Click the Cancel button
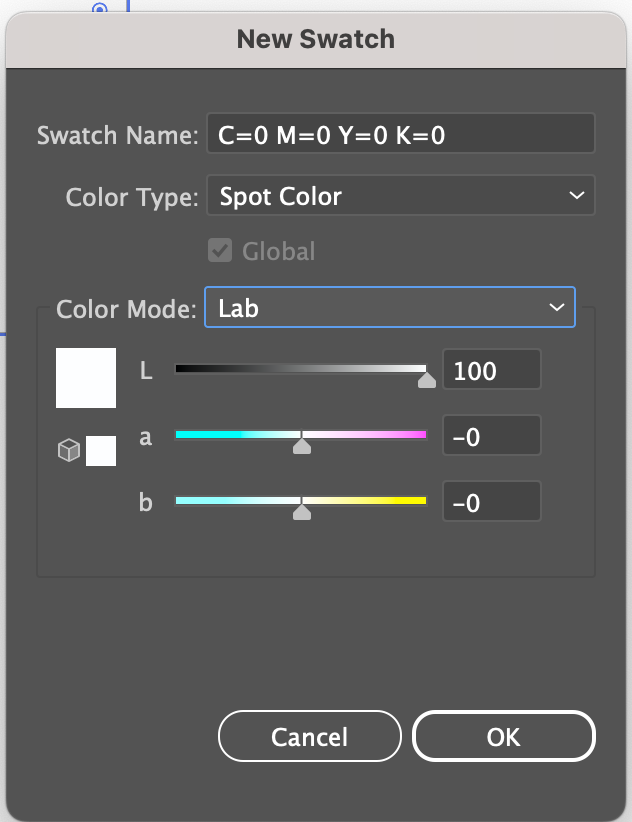This screenshot has height=822, width=632. 310,736
